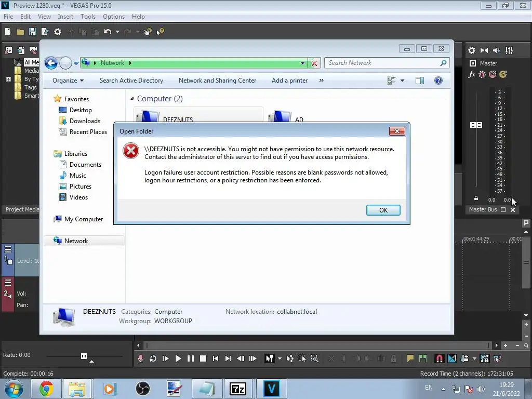
Task: Click Play From Start
Action: coord(166,358)
